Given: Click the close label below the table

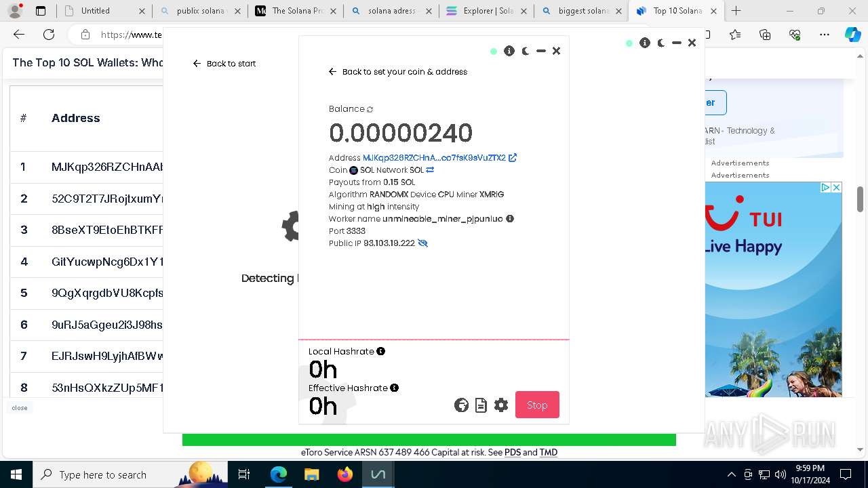Looking at the screenshot, I should [20, 408].
